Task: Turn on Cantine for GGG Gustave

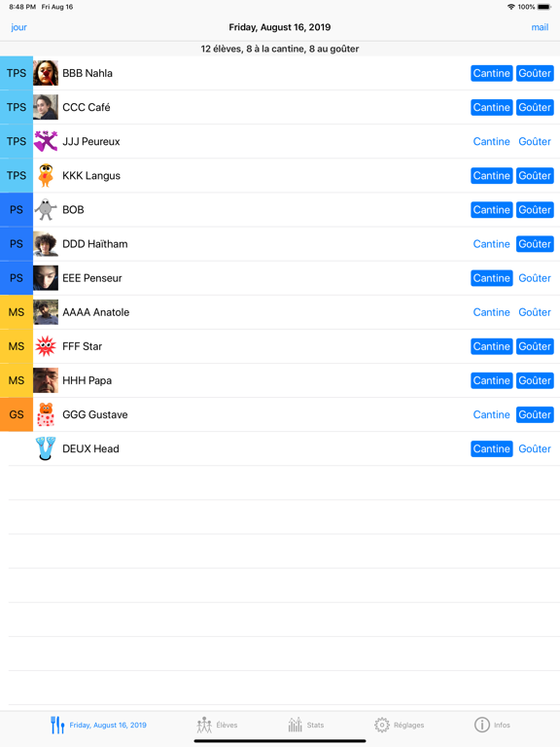Action: pyautogui.click(x=491, y=414)
